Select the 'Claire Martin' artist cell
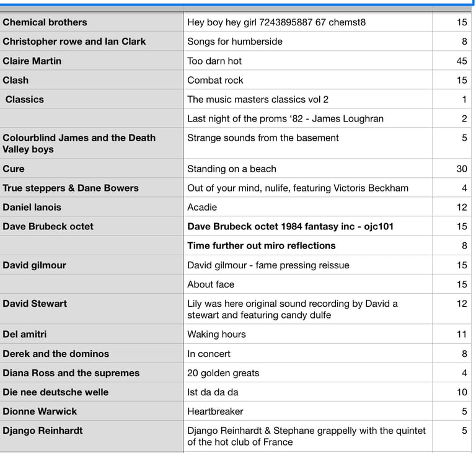The height and width of the screenshot is (453, 476). pos(91,61)
